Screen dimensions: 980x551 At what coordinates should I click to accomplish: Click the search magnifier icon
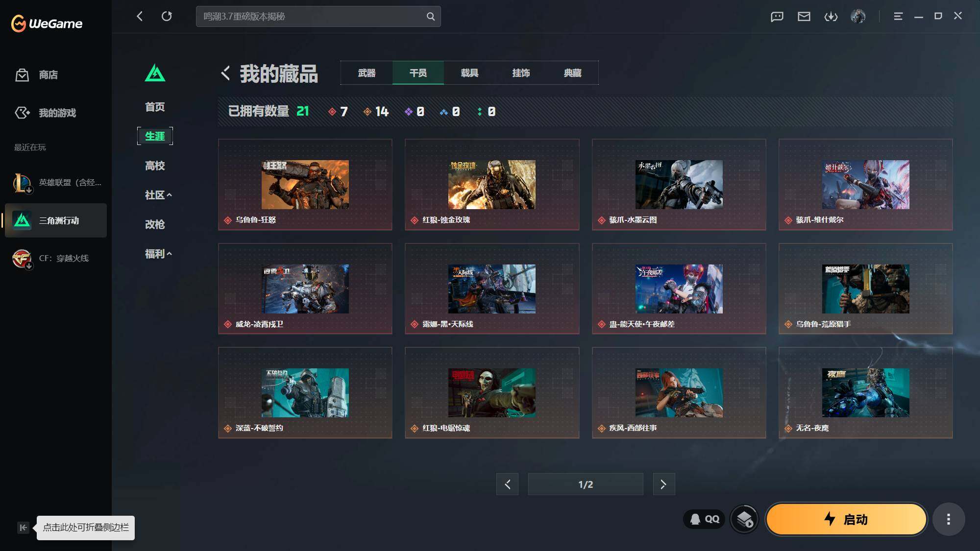430,16
